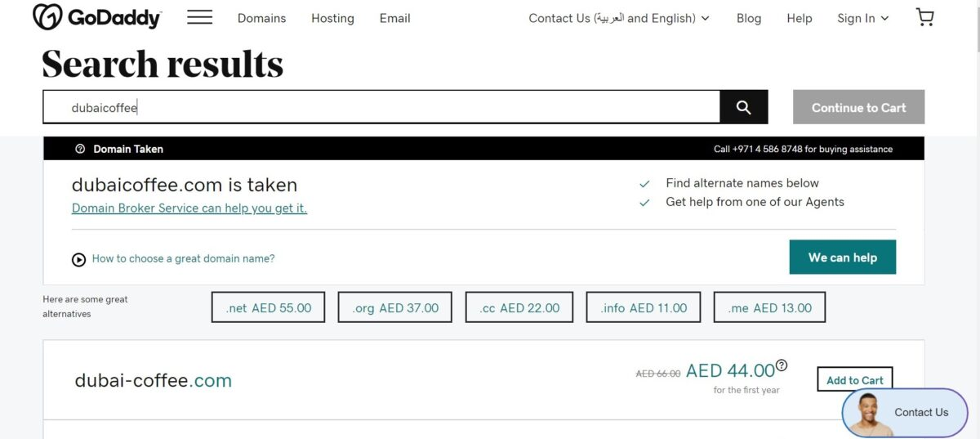Click the play icon beside domain tips
The height and width of the screenshot is (439, 980).
click(79, 259)
